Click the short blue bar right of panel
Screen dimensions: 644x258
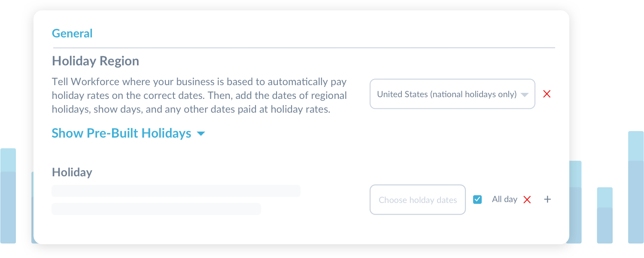[x=605, y=215]
